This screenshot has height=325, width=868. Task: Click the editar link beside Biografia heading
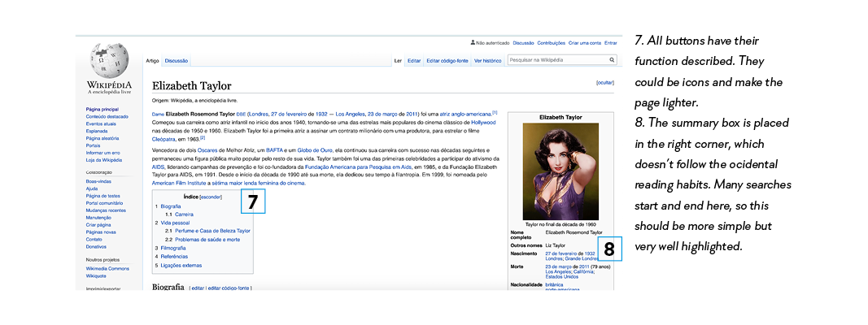[198, 288]
